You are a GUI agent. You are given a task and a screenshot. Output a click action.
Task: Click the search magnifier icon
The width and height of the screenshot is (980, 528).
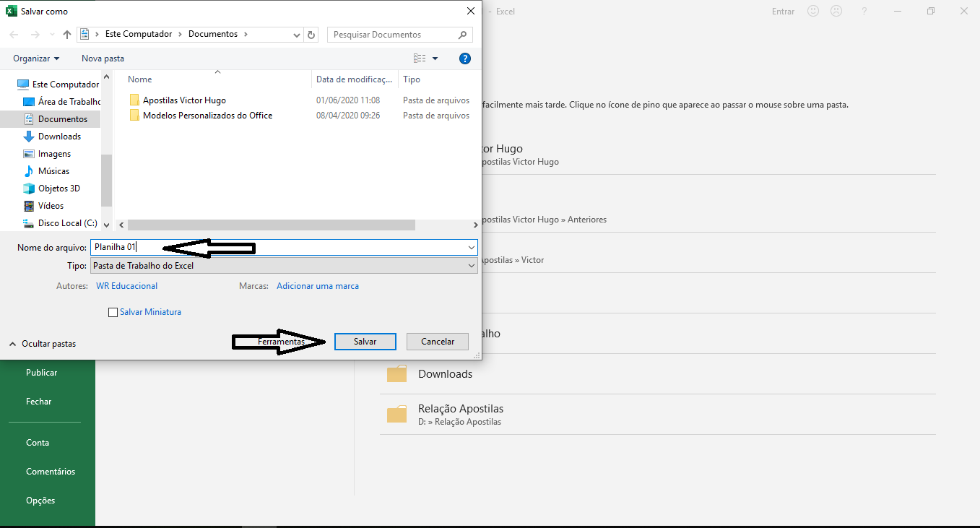point(463,35)
